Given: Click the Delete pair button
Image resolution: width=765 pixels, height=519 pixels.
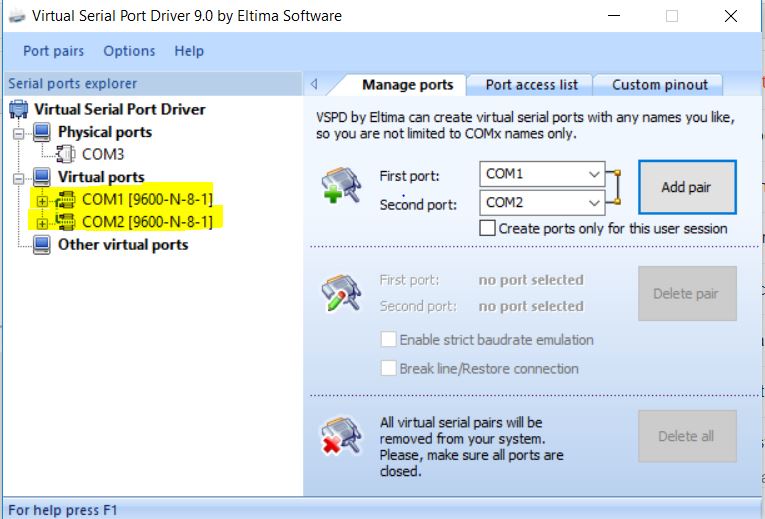Looking at the screenshot, I should click(x=687, y=293).
